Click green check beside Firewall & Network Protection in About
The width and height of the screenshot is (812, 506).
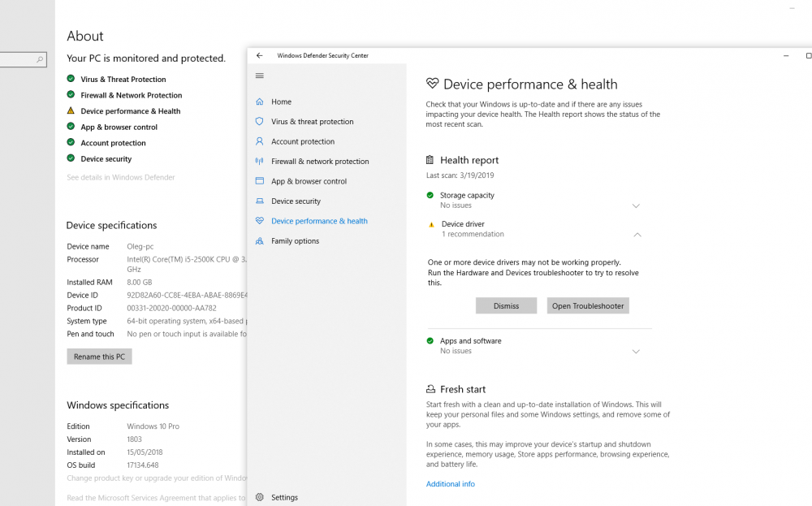coord(71,94)
